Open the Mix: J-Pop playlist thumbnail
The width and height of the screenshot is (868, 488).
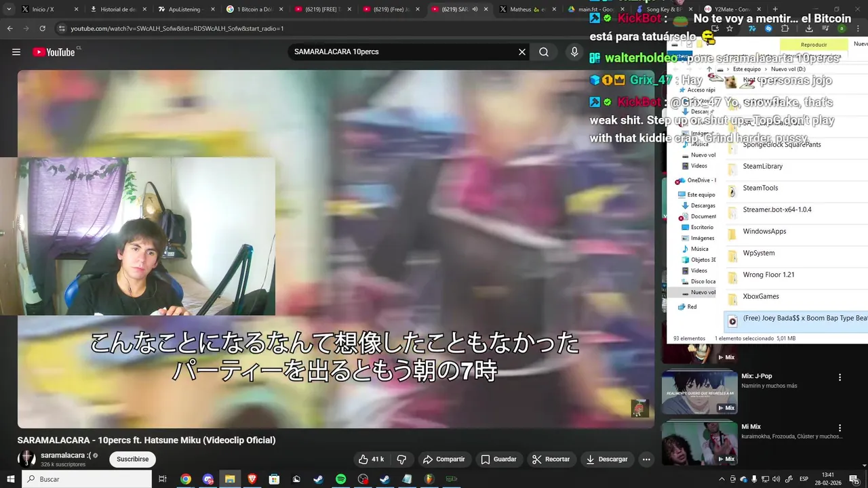(699, 392)
